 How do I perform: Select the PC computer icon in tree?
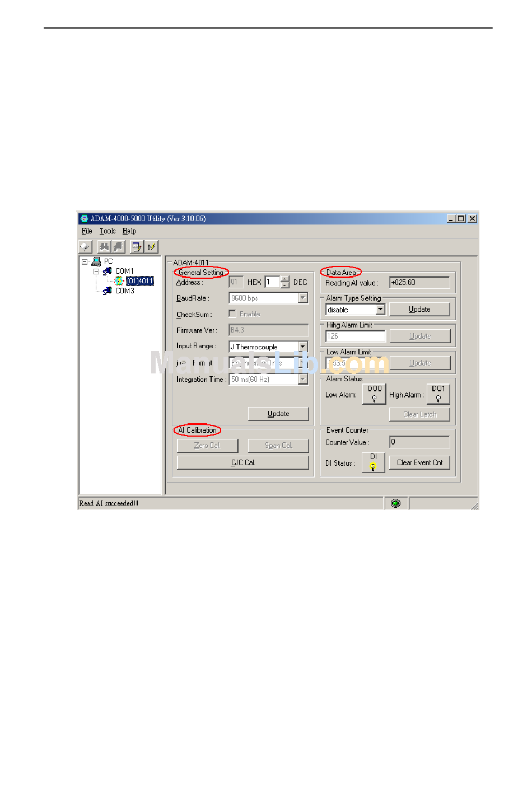pos(96,261)
